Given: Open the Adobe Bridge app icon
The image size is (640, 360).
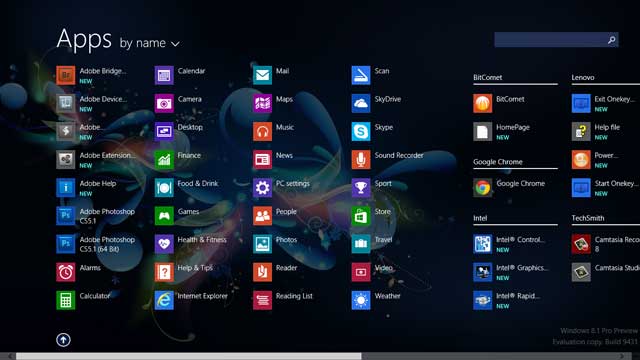Looking at the screenshot, I should point(65,75).
